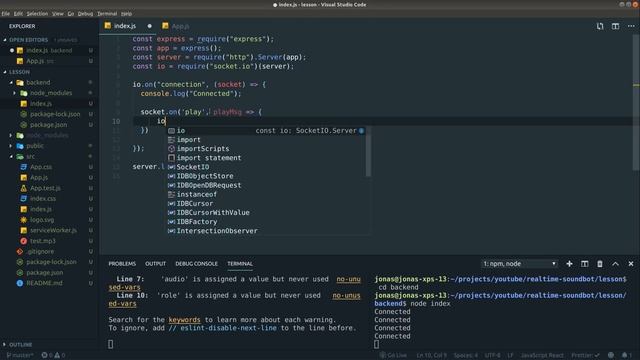This screenshot has width=640, height=360.
Task: Add a new terminal with plus icon
Action: (x=569, y=264)
